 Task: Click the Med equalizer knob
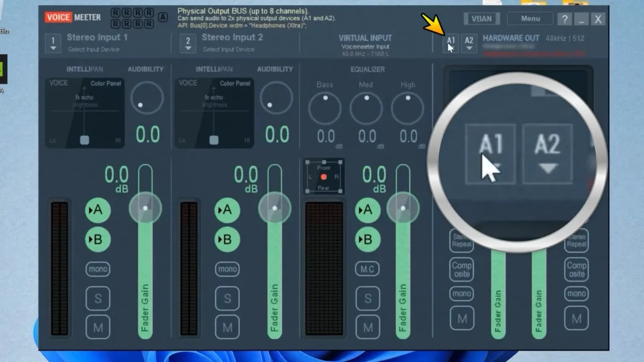click(366, 108)
